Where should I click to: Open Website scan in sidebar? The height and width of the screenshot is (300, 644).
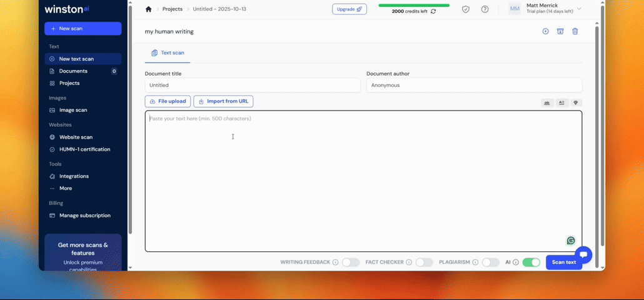coord(83,137)
